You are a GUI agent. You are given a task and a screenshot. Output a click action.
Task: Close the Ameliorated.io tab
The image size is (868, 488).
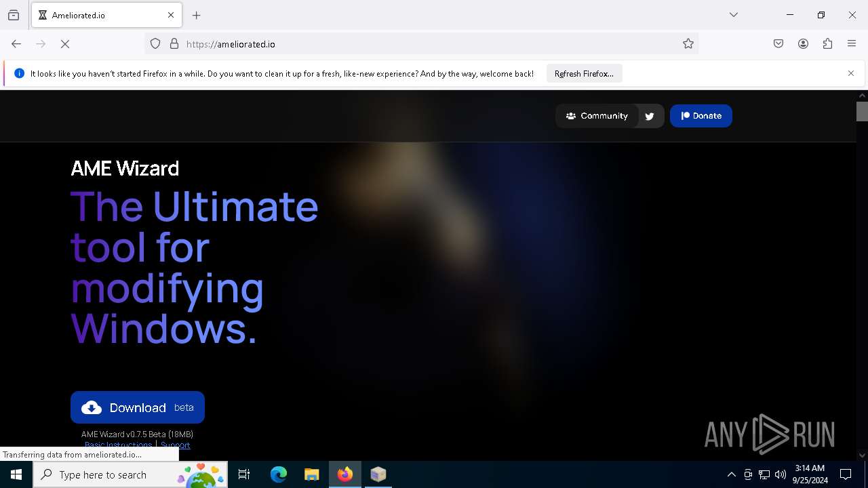click(171, 15)
